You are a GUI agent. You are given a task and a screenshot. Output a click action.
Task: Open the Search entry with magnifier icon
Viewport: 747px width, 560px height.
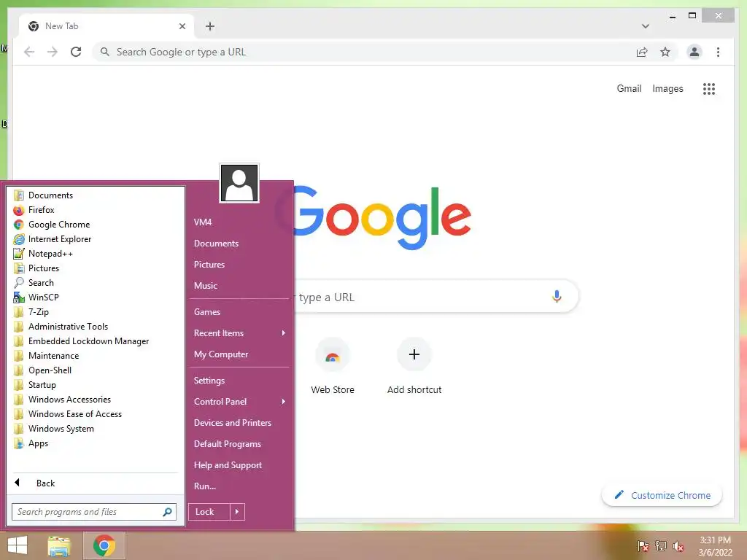pos(41,283)
